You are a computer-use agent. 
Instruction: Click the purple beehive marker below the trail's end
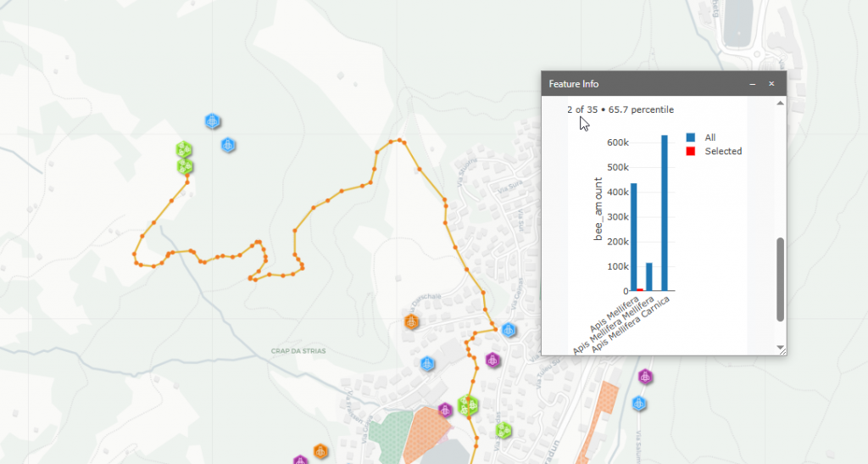[492, 361]
